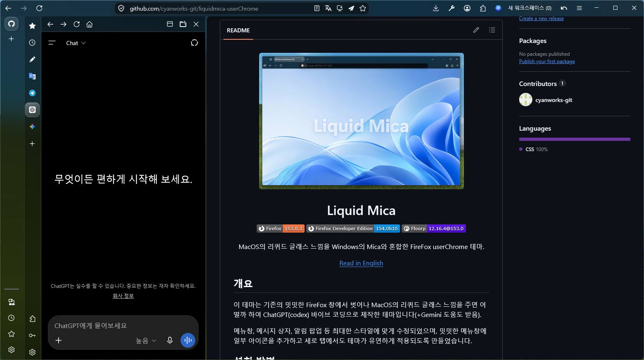Open the Liquid Mica preview image

362,121
